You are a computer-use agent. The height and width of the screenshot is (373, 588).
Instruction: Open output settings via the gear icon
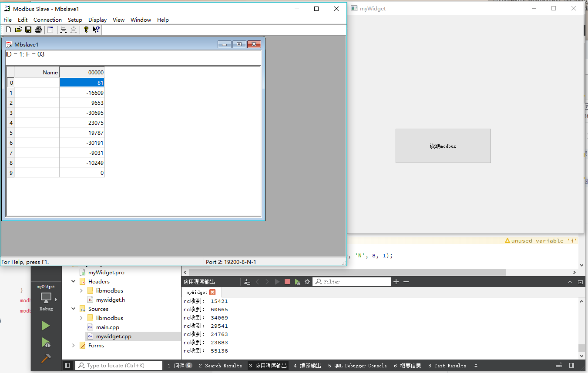[307, 282]
